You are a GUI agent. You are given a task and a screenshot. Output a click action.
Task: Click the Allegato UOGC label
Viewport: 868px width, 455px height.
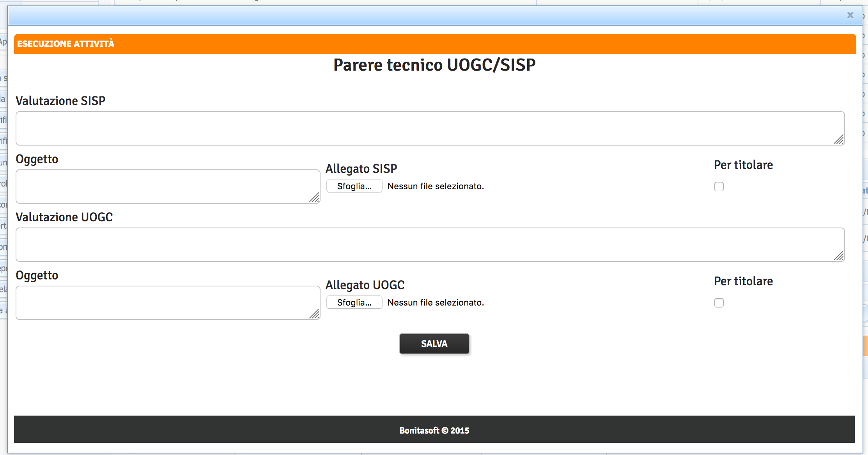365,285
